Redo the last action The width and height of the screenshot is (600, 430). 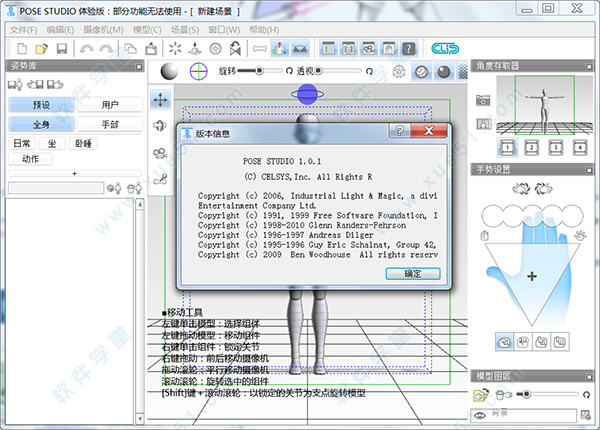(106, 49)
